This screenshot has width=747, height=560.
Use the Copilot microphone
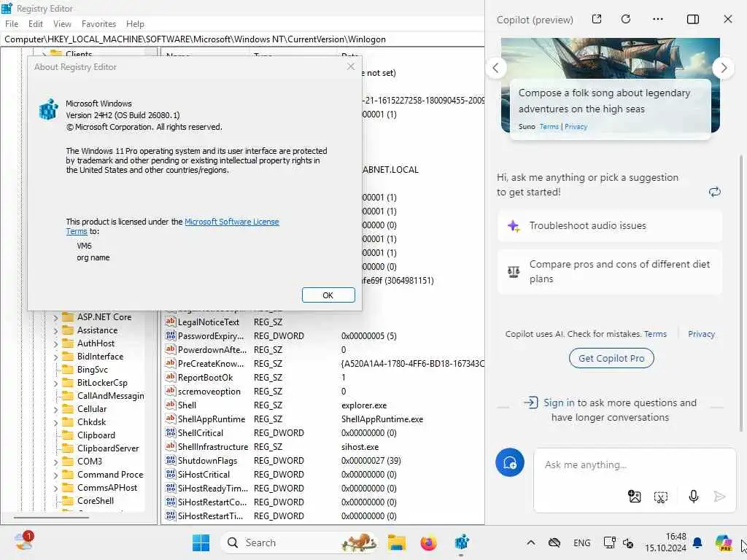pyautogui.click(x=693, y=497)
